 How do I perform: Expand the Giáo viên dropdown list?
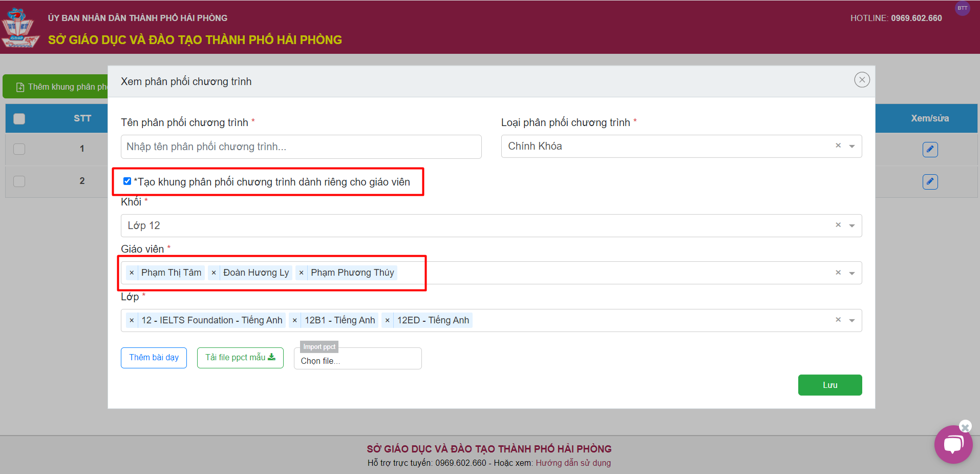852,273
